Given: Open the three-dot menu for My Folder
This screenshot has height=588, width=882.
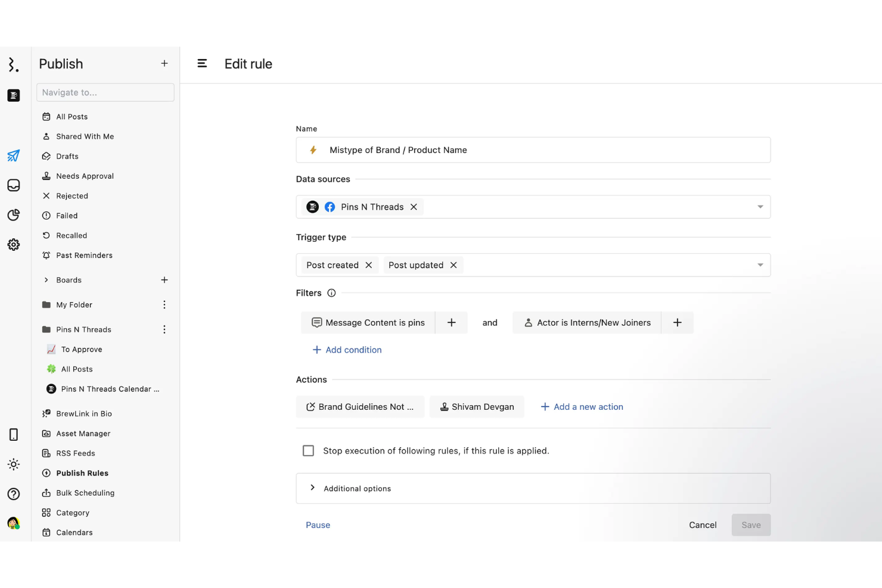Looking at the screenshot, I should point(164,304).
